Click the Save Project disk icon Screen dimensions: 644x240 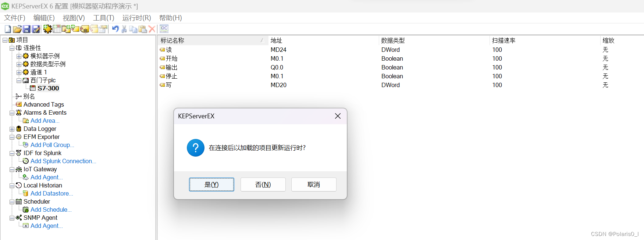click(x=26, y=29)
